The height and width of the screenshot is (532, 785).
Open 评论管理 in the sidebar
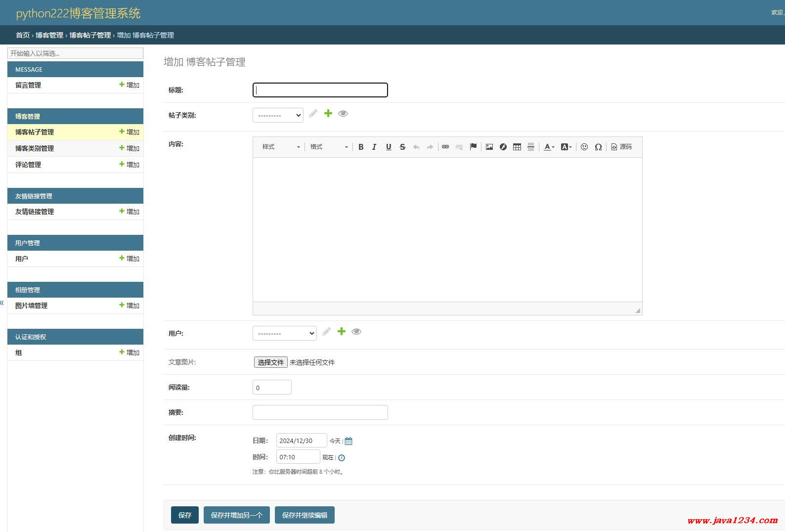coord(28,165)
